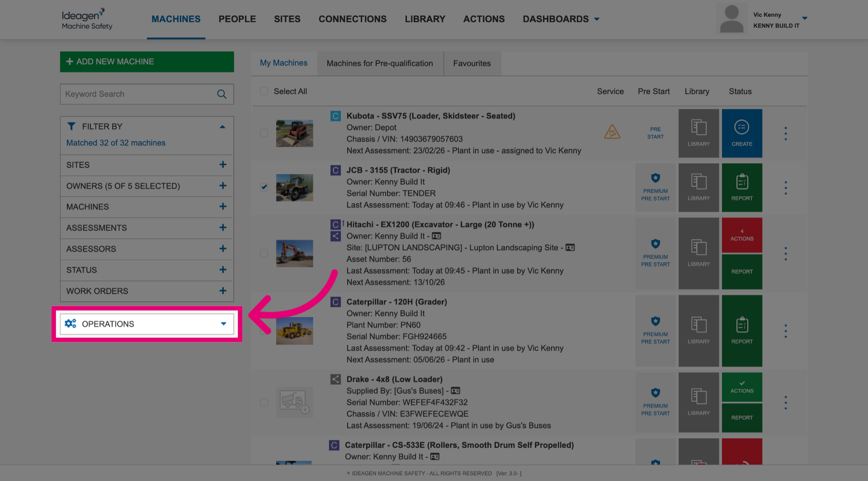Go to the Library nav tab
Viewport: 868px width, 481px height.
pos(425,19)
